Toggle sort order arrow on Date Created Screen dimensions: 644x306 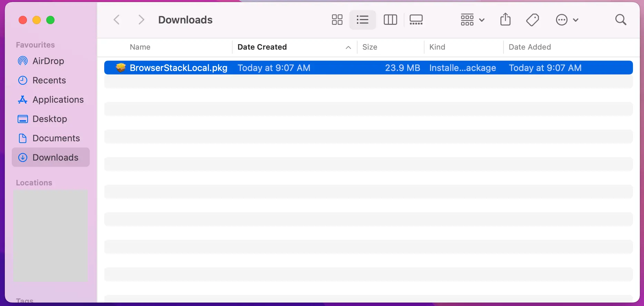click(348, 48)
